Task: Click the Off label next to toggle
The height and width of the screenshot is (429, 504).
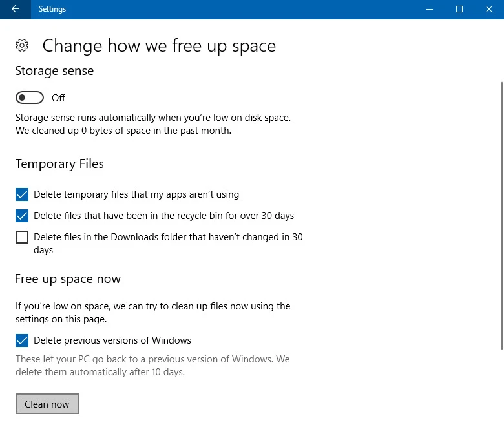Action: 58,98
